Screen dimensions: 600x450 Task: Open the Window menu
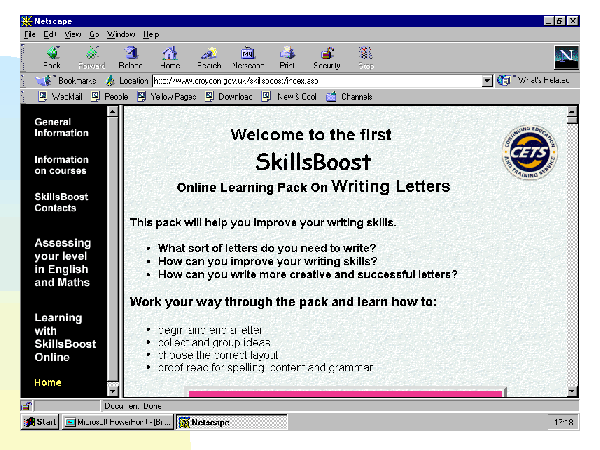tap(120, 34)
